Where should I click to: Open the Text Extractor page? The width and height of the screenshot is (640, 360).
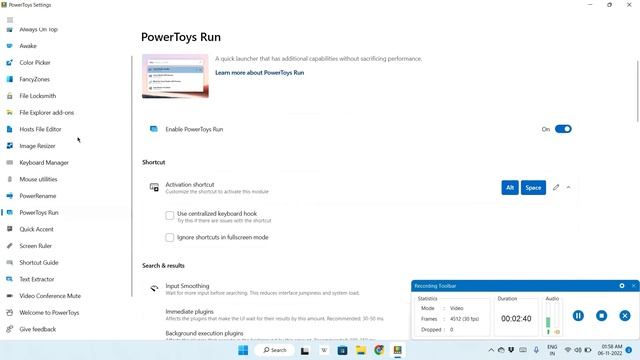point(37,279)
